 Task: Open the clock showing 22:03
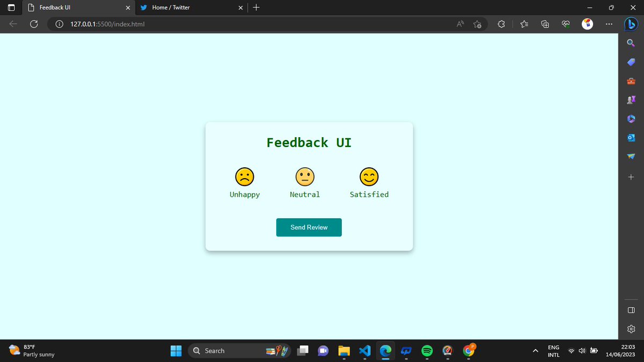click(621, 351)
